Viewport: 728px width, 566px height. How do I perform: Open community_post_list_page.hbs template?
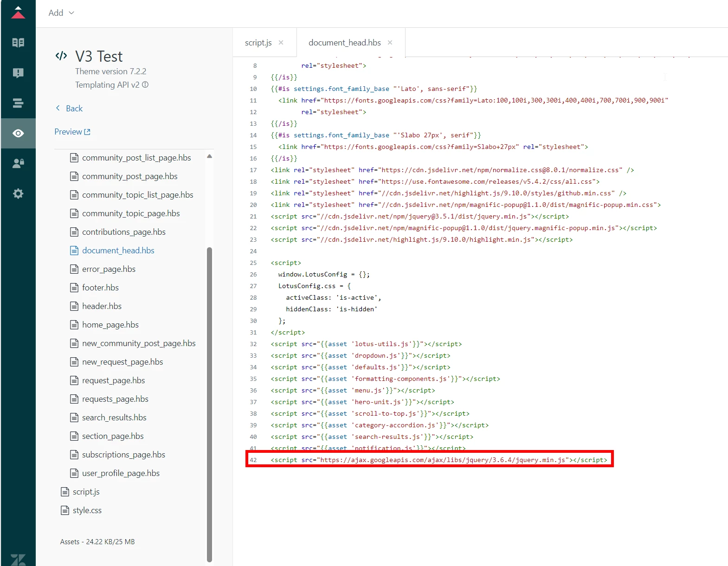point(136,158)
